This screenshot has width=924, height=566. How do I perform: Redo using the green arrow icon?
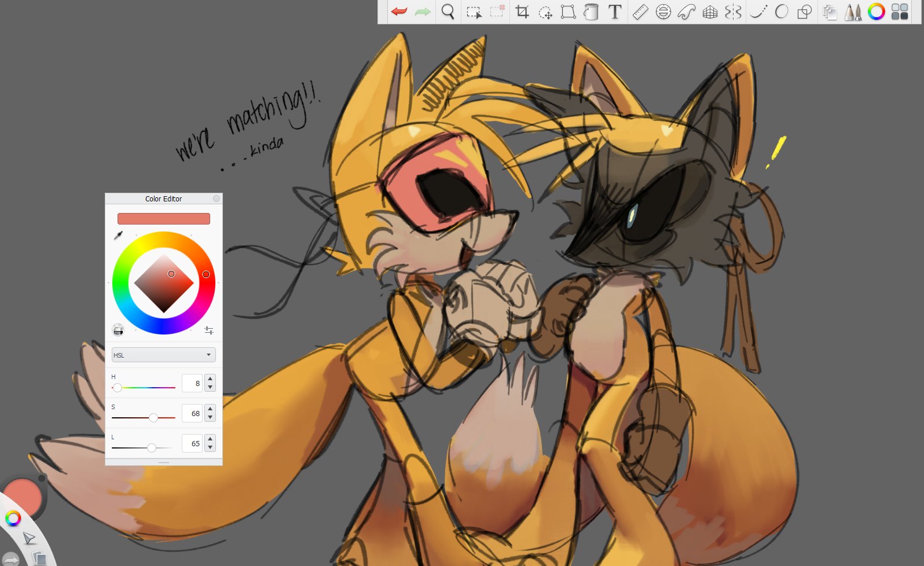423,12
